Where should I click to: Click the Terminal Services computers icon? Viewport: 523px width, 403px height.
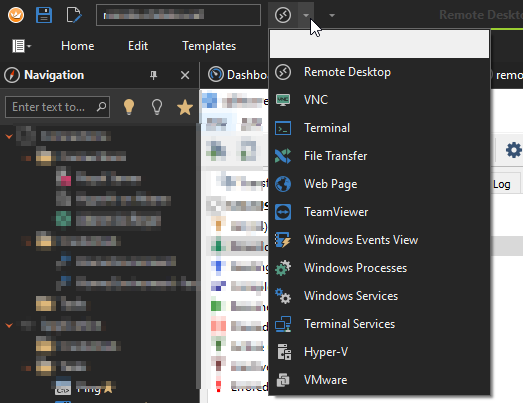(x=283, y=324)
